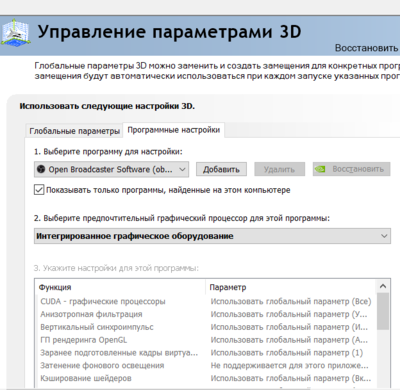Open the program selection dropdown (Open Broadcaster Software)
This screenshot has width=400, height=390.
[111, 169]
